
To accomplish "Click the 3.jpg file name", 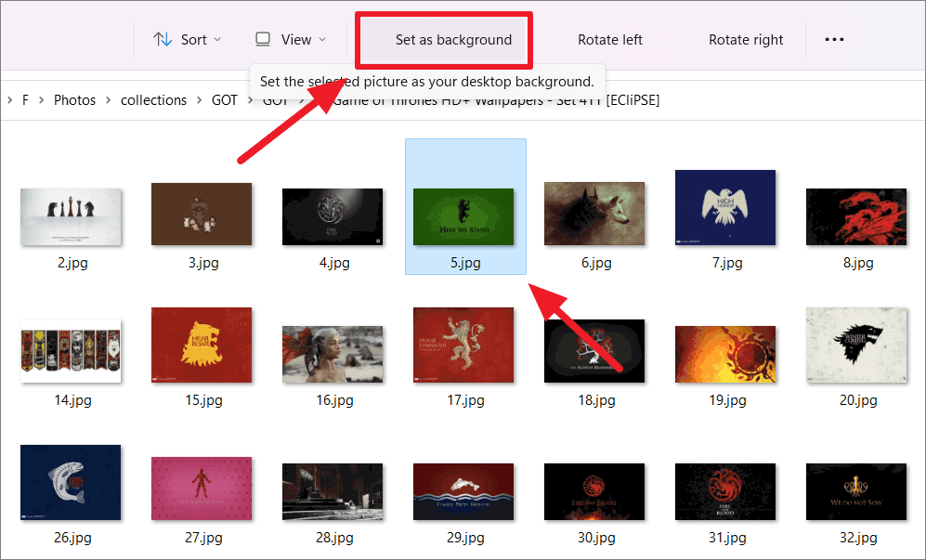I will 203,263.
